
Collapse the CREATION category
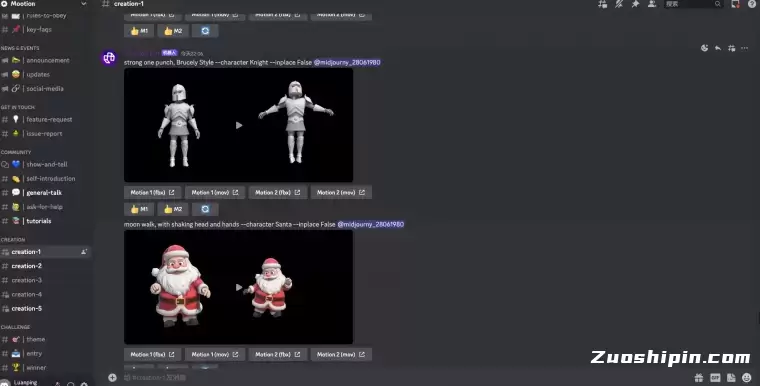tap(13, 240)
